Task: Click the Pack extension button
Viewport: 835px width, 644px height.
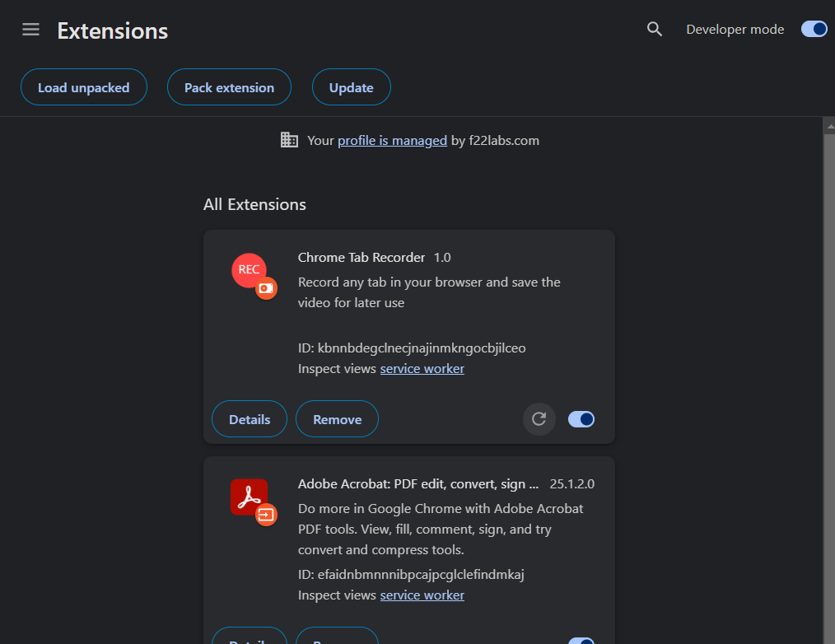Action: pyautogui.click(x=229, y=87)
